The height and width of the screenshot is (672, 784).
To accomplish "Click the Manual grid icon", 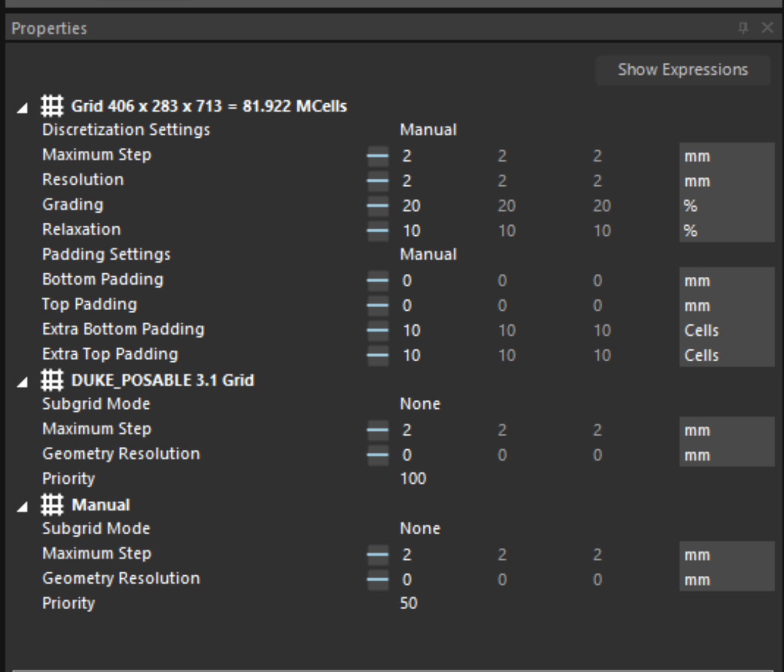I will [x=52, y=505].
